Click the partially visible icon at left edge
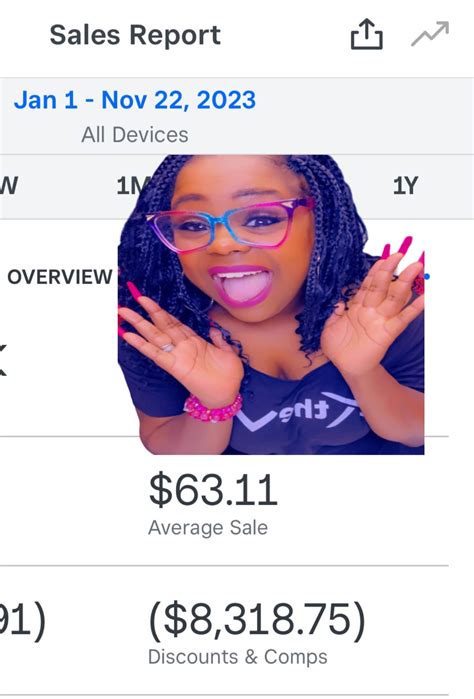This screenshot has width=474, height=699. [3, 360]
